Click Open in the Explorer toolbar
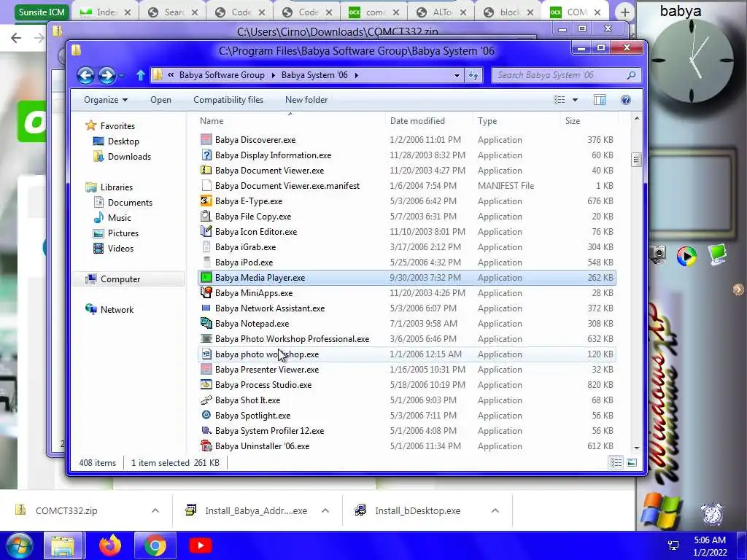This screenshot has height=560, width=747. (161, 99)
